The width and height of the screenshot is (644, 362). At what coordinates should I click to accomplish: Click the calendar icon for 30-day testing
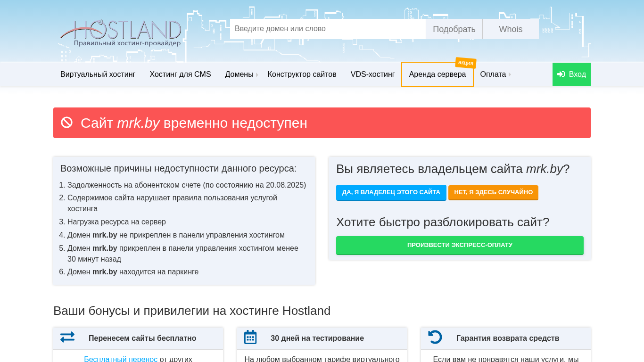point(250,337)
